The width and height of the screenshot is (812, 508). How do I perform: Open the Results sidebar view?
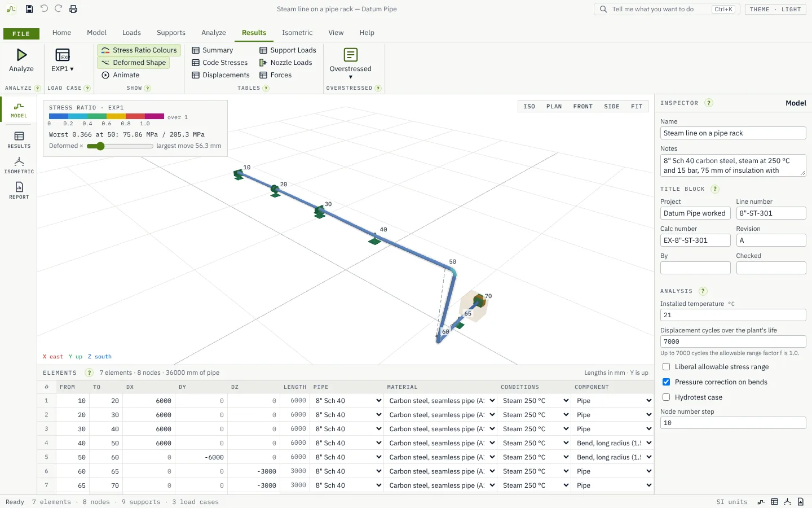click(x=19, y=140)
